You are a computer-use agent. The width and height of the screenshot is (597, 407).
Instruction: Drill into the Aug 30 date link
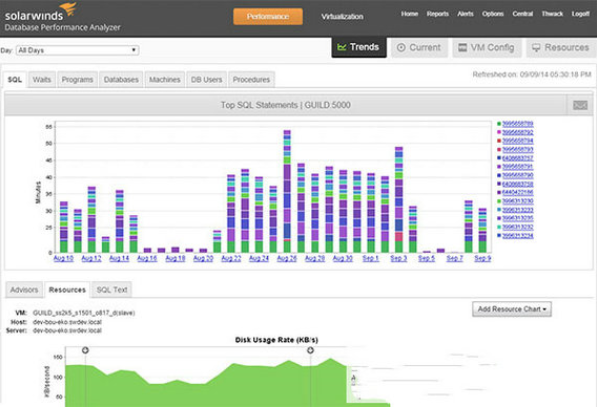[x=343, y=258]
